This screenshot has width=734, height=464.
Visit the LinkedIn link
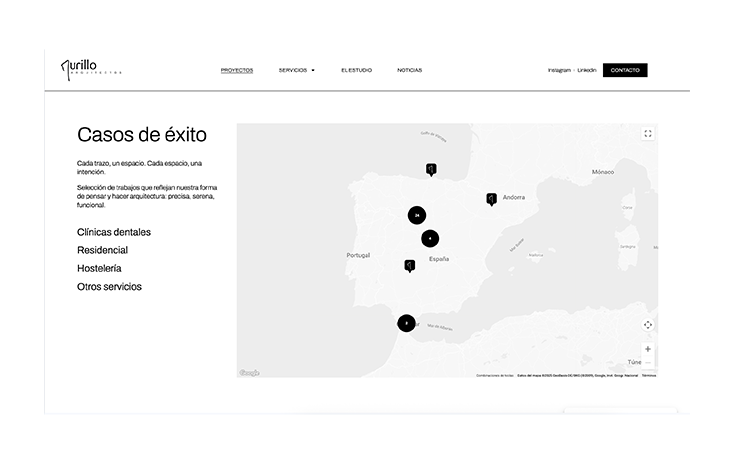(x=587, y=70)
